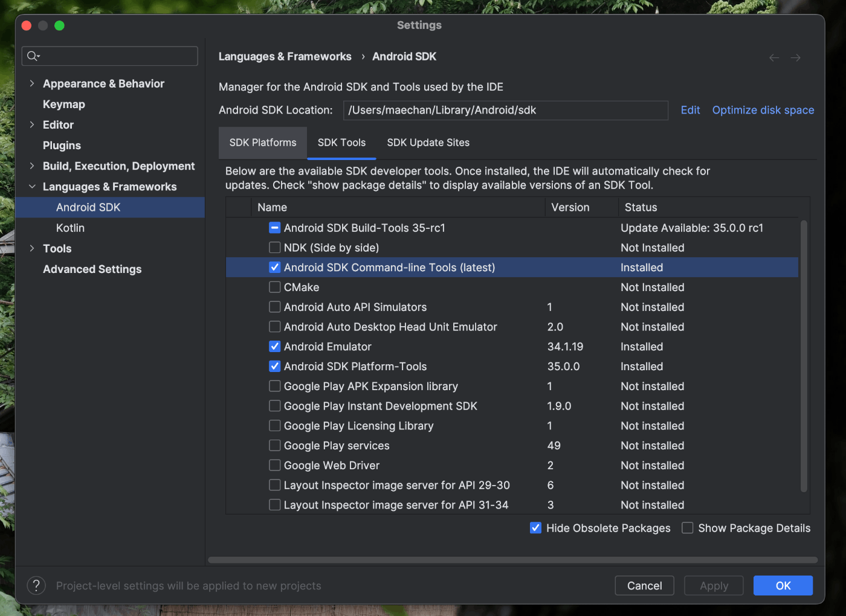
Task: Click version 1.9.0 of Instant Development SDK
Action: 559,406
